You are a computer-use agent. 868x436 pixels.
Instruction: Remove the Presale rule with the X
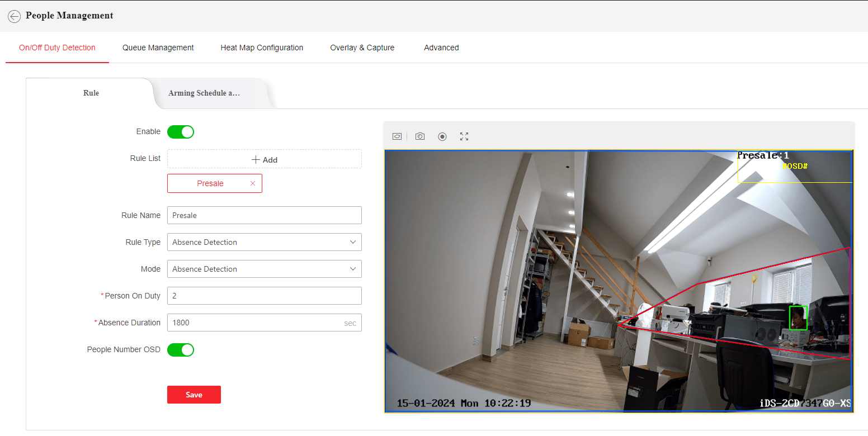coord(253,183)
